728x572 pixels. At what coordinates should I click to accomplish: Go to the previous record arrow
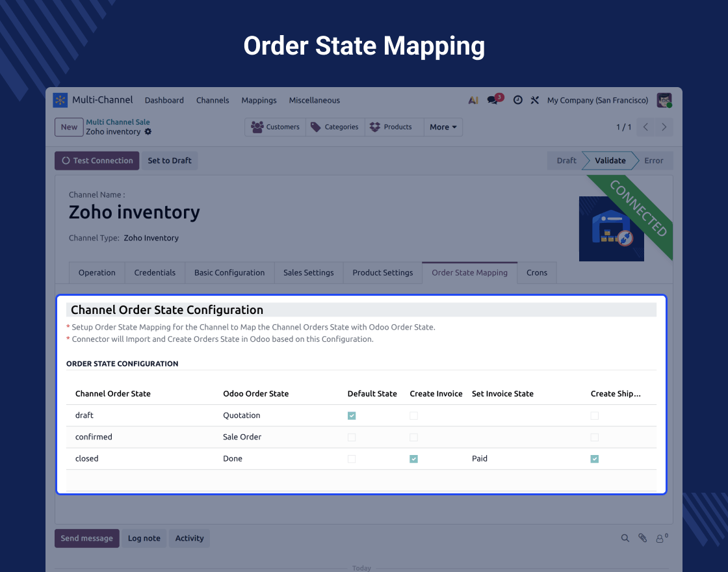click(x=645, y=127)
